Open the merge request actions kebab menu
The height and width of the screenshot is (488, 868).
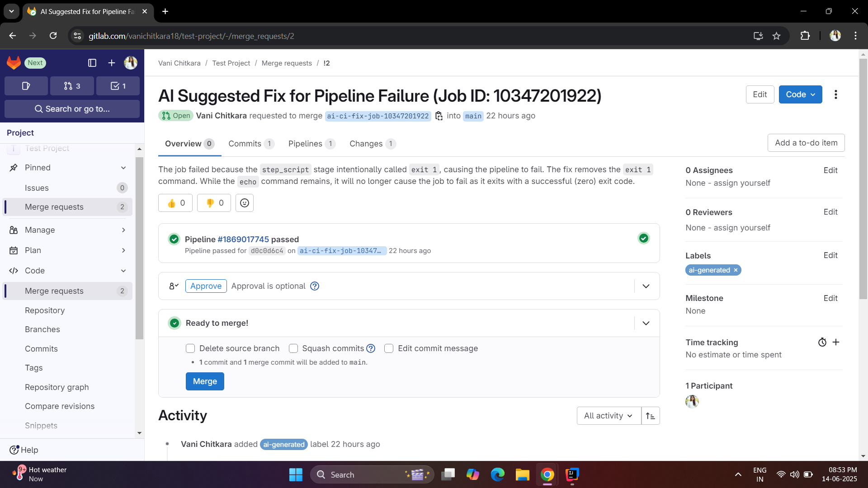(x=835, y=94)
